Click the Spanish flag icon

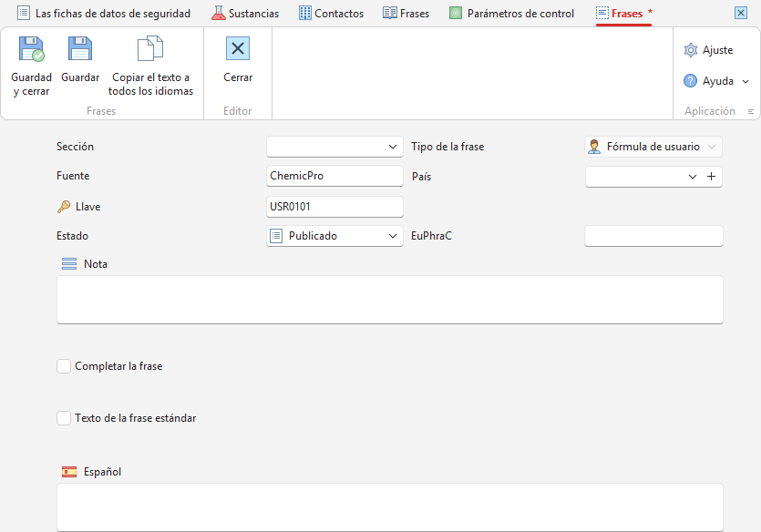(69, 472)
